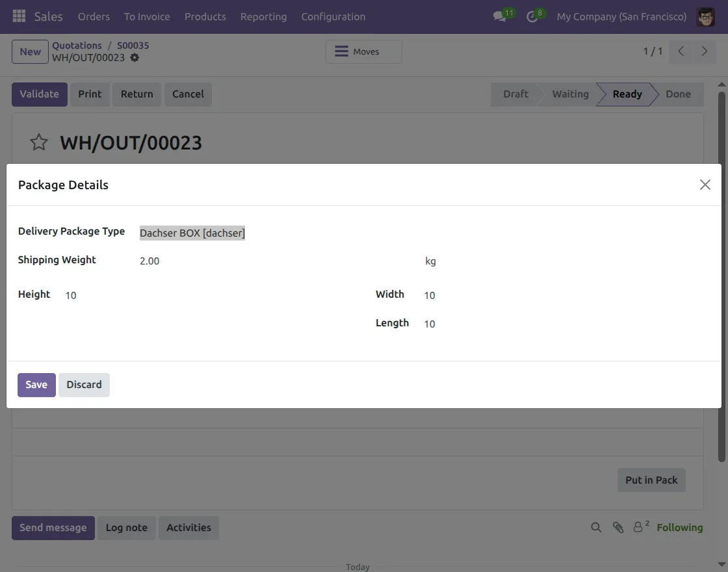Viewport: 728px width, 572px height.
Task: Go to previous record arrow
Action: [x=681, y=51]
